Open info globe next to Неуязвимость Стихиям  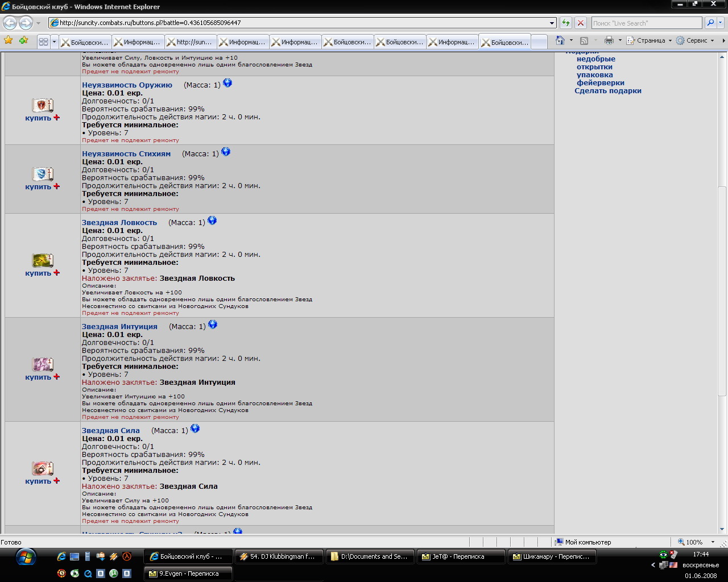(x=226, y=152)
